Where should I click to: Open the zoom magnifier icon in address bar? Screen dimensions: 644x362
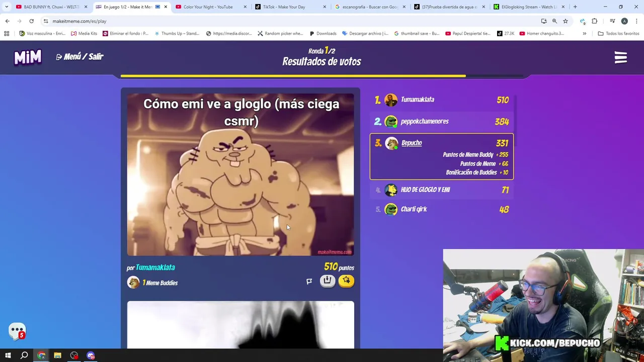click(554, 21)
